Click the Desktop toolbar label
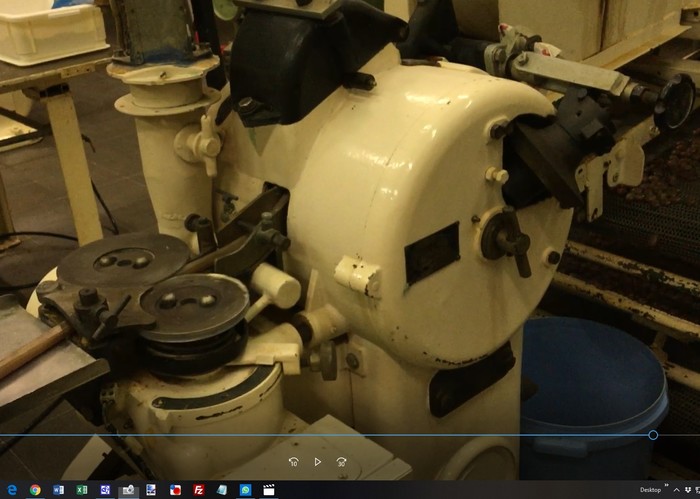The width and height of the screenshot is (700, 499). [650, 490]
